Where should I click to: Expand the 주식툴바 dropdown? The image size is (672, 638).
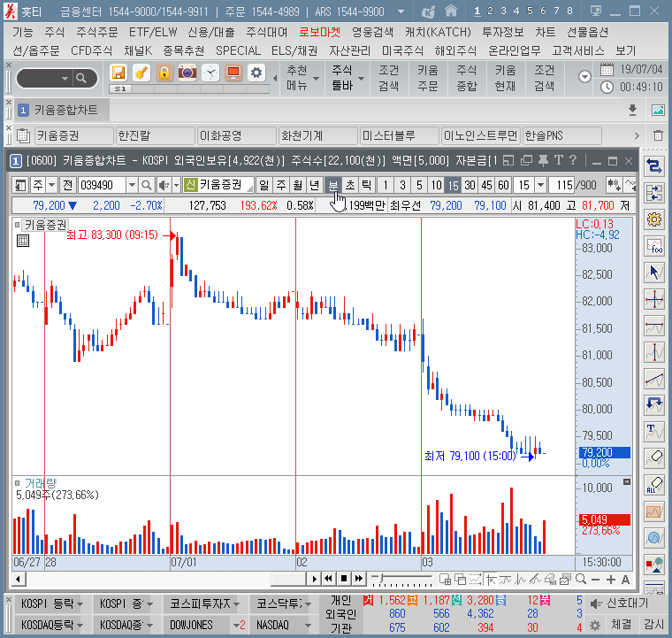pyautogui.click(x=362, y=79)
